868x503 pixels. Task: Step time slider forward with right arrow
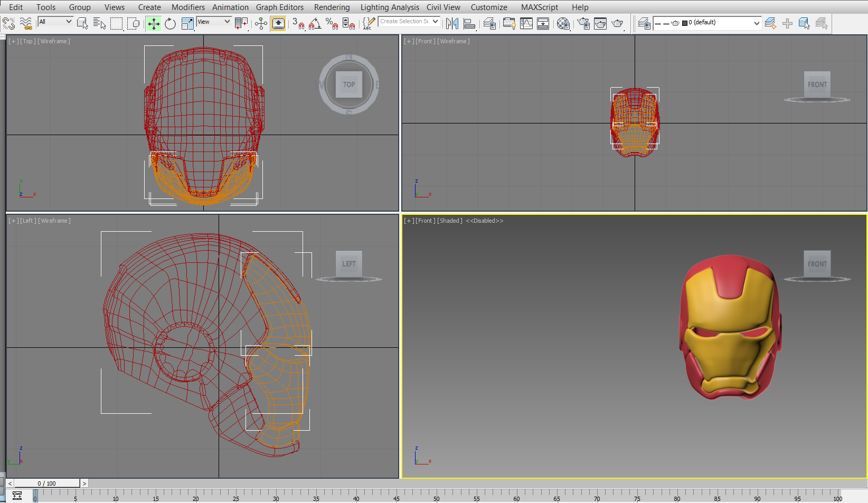point(84,483)
